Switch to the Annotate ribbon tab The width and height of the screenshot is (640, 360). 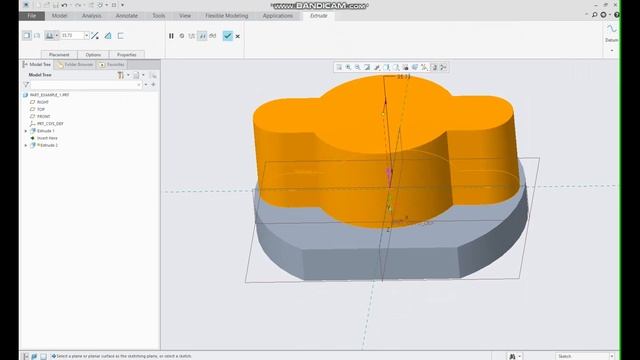(127, 16)
